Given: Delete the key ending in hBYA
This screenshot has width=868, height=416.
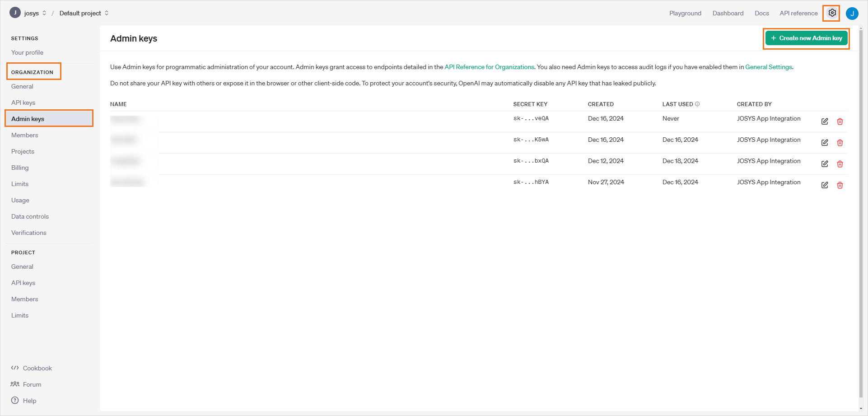Looking at the screenshot, I should pos(840,185).
